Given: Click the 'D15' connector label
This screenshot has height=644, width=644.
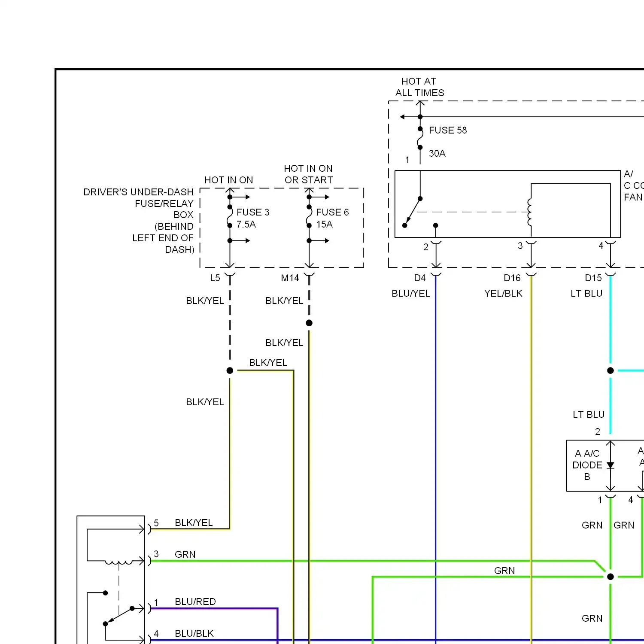Looking at the screenshot, I should [x=593, y=278].
